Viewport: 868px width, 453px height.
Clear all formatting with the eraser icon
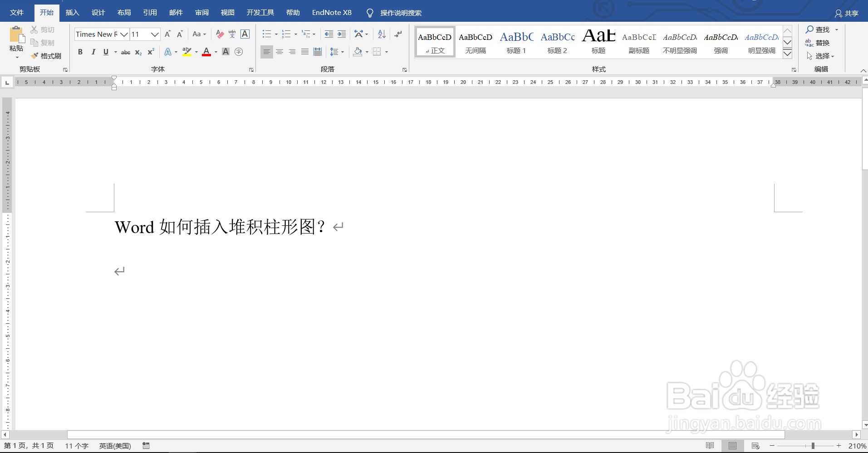tap(220, 34)
